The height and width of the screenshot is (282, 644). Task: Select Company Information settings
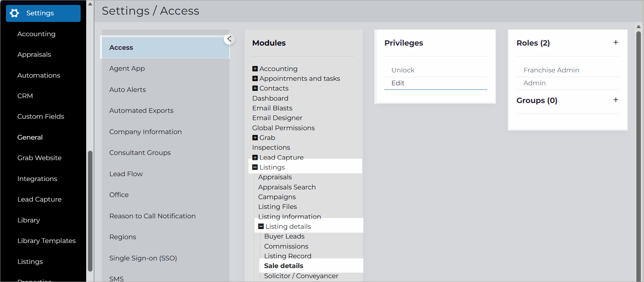tap(145, 132)
